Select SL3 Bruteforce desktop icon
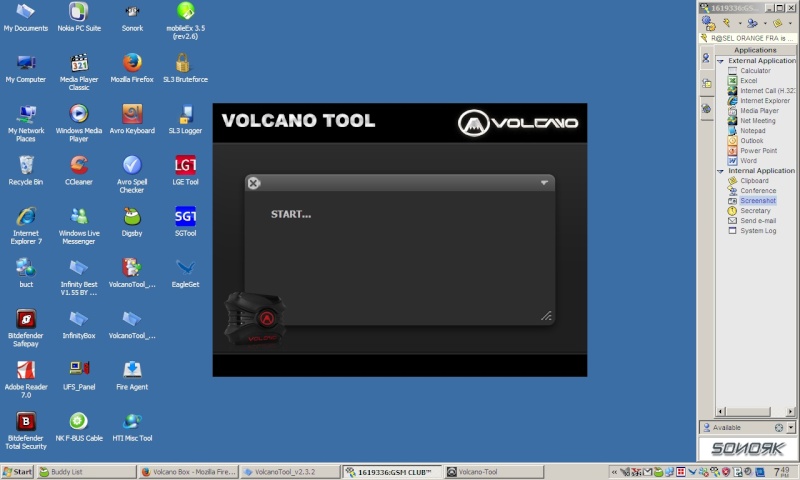This screenshot has height=480, width=800. click(x=185, y=69)
